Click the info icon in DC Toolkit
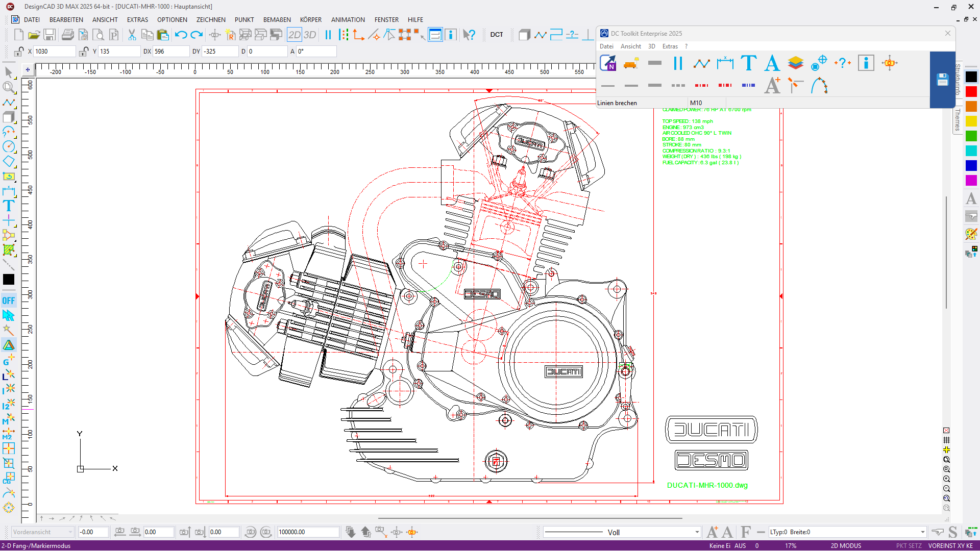The height and width of the screenshot is (551, 980). pos(866,63)
